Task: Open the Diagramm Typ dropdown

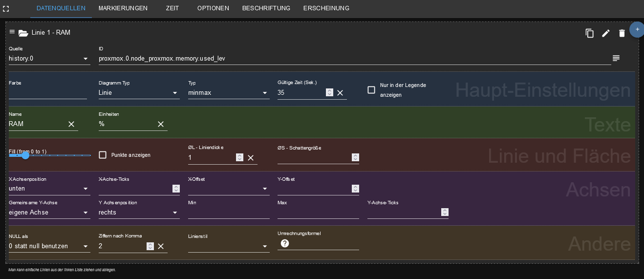Action: (139, 93)
